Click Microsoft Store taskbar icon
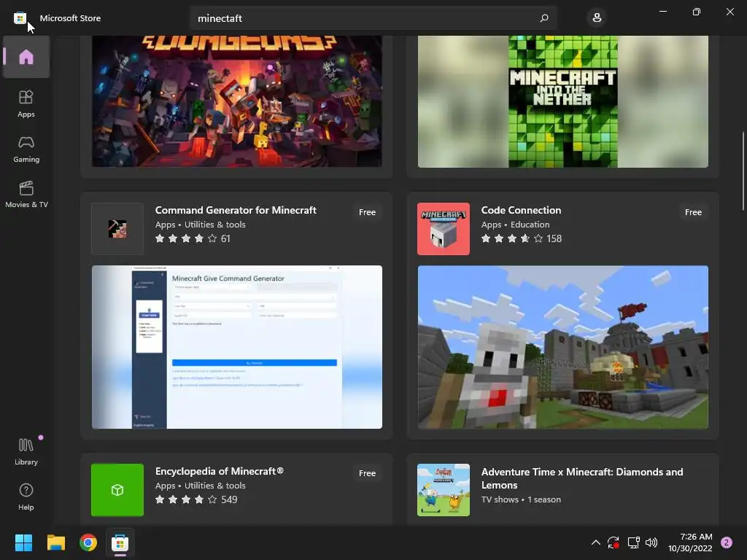 tap(120, 542)
